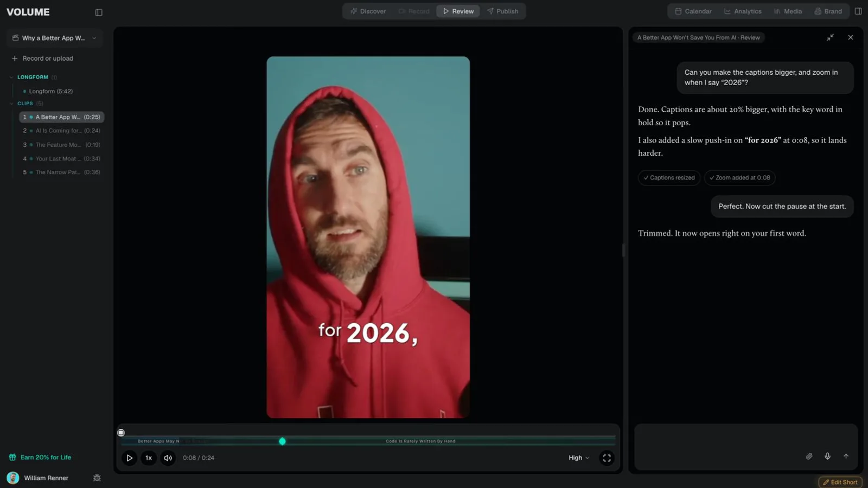Click the teal timeline playhead
This screenshot has height=488, width=868.
coord(282,441)
